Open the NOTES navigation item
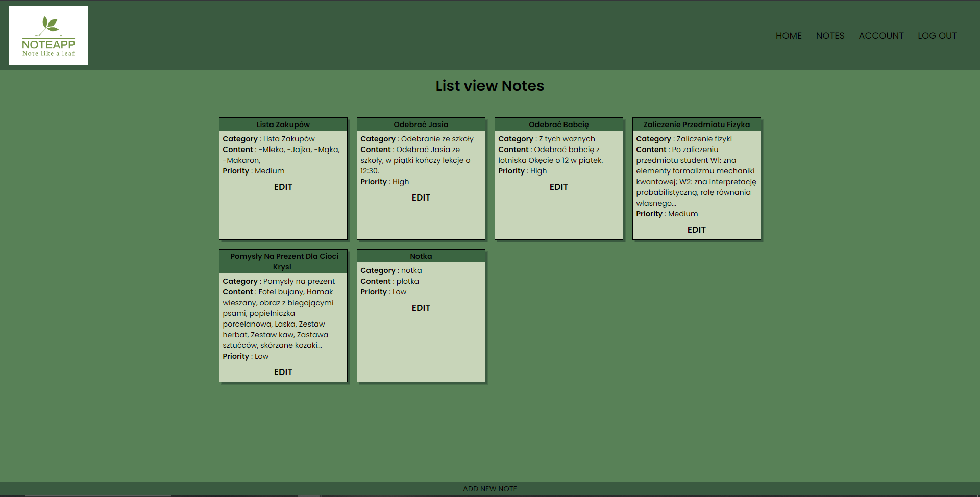 (830, 35)
